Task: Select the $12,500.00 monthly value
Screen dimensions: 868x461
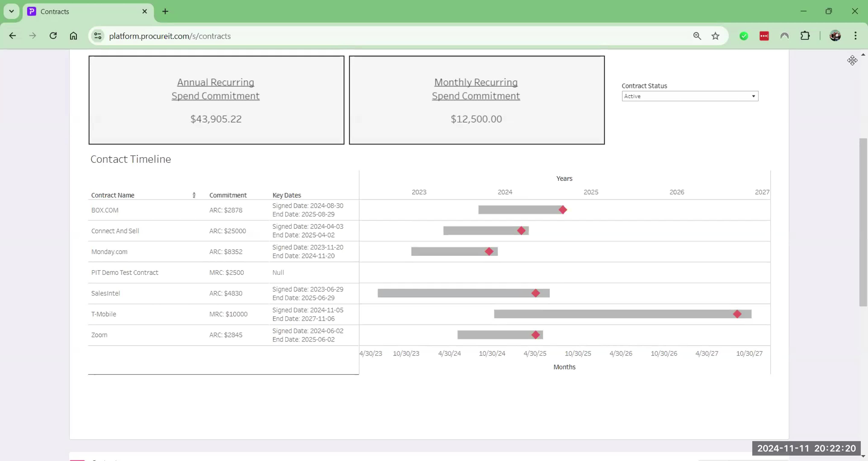Action: (476, 119)
